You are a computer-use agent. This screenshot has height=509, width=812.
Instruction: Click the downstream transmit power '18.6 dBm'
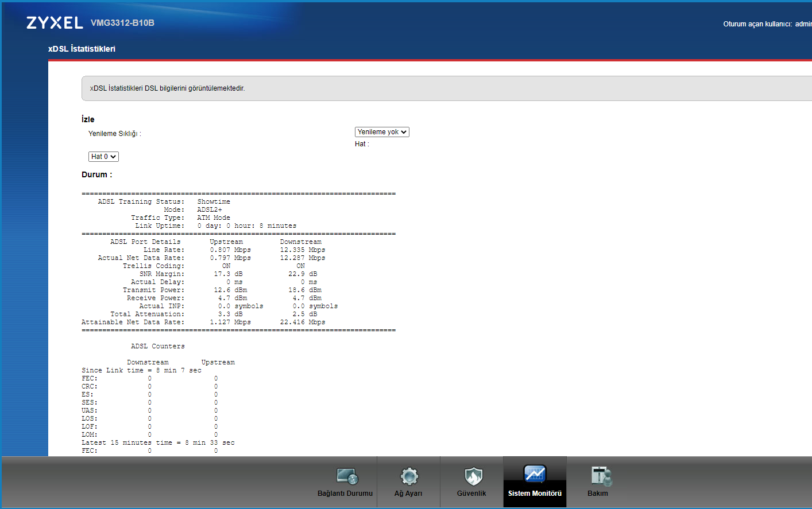click(x=305, y=290)
